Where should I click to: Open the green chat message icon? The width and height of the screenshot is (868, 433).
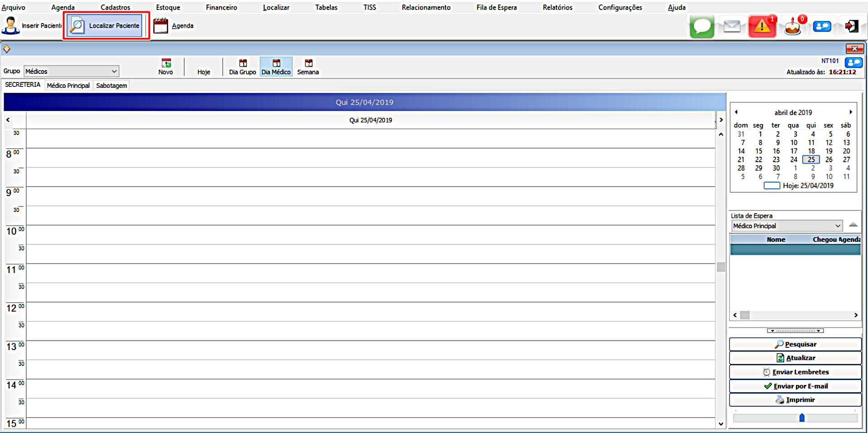702,26
